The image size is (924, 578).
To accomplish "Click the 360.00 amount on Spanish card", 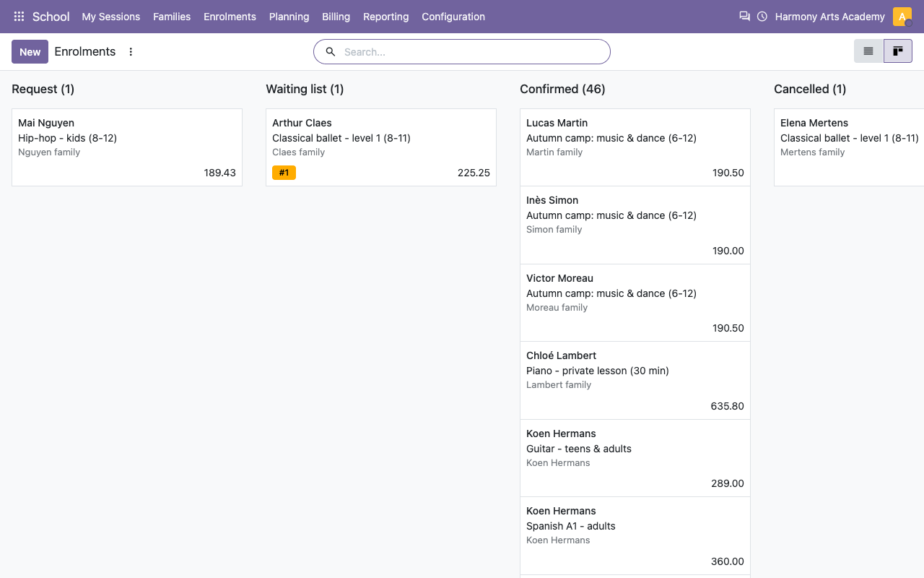I will tap(727, 561).
